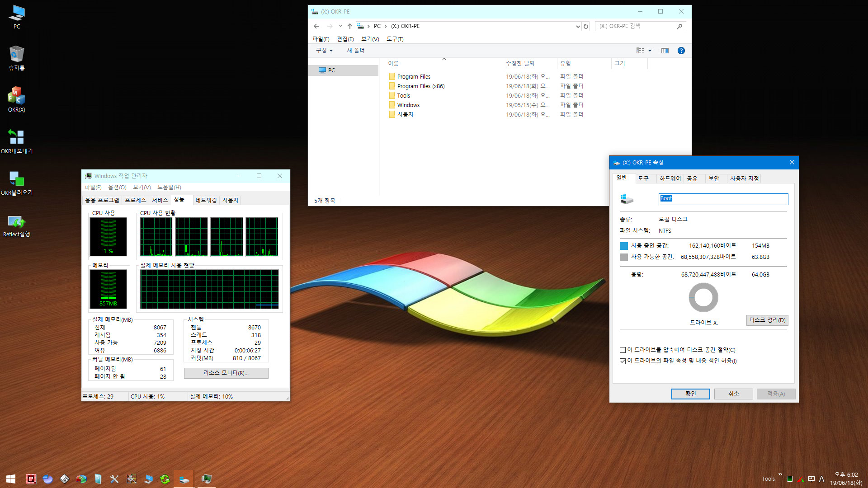Click the drive usage donut chart
This screenshot has width=868, height=488.
[x=703, y=297]
